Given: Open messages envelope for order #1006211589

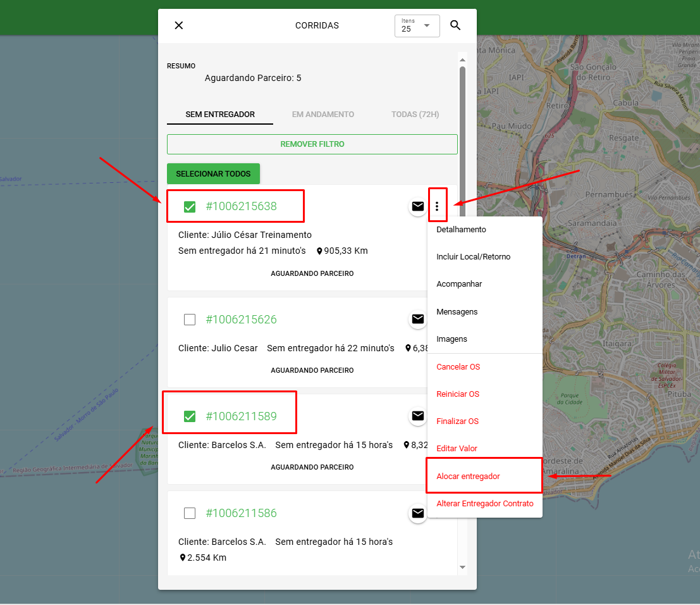Looking at the screenshot, I should point(418,416).
